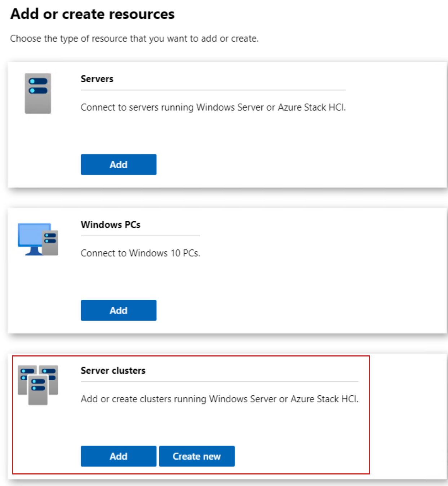Click the red outline around Server clusters
The image size is (448, 486).
point(369,415)
